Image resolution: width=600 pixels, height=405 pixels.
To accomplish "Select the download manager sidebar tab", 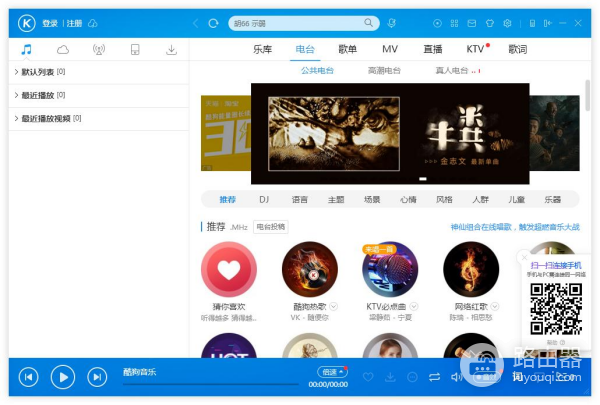I will pyautogui.click(x=171, y=49).
